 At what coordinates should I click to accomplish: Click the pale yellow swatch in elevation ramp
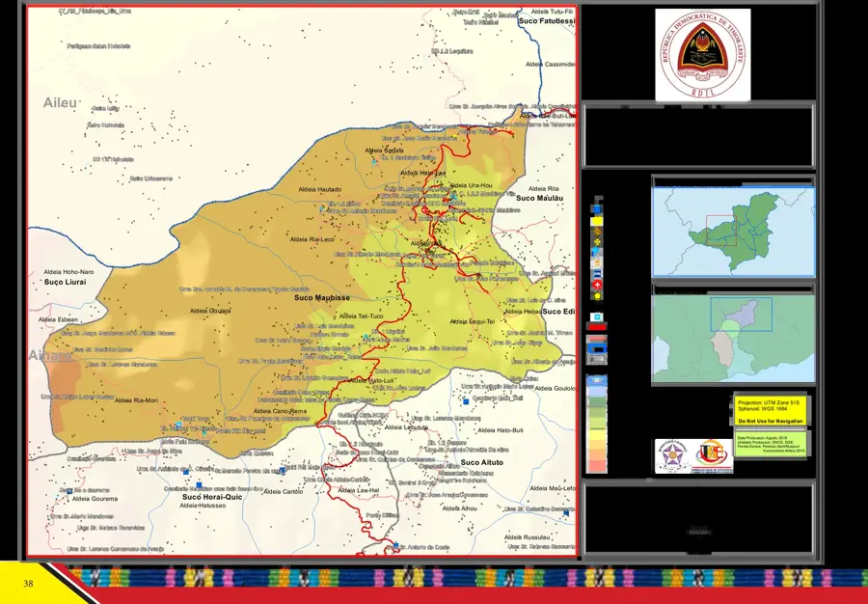(597, 434)
